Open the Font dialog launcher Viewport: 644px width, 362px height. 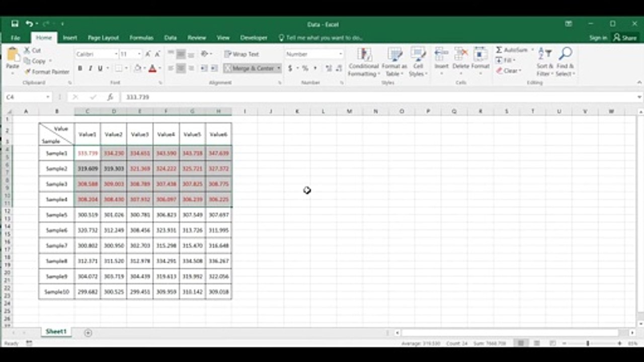[160, 82]
